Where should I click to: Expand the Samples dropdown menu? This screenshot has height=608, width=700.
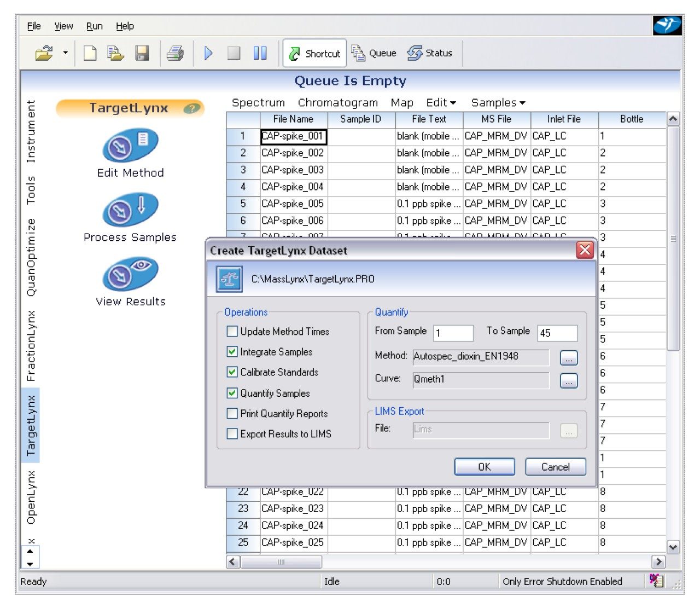point(498,103)
